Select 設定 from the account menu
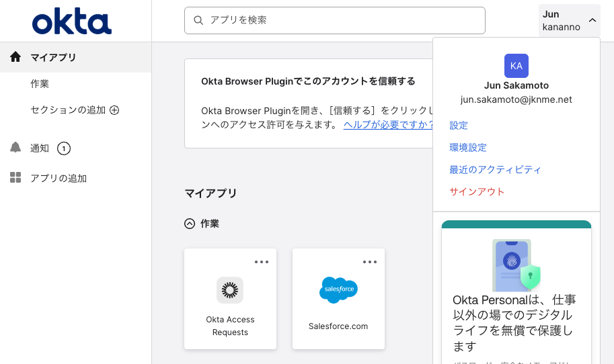 pyautogui.click(x=459, y=126)
